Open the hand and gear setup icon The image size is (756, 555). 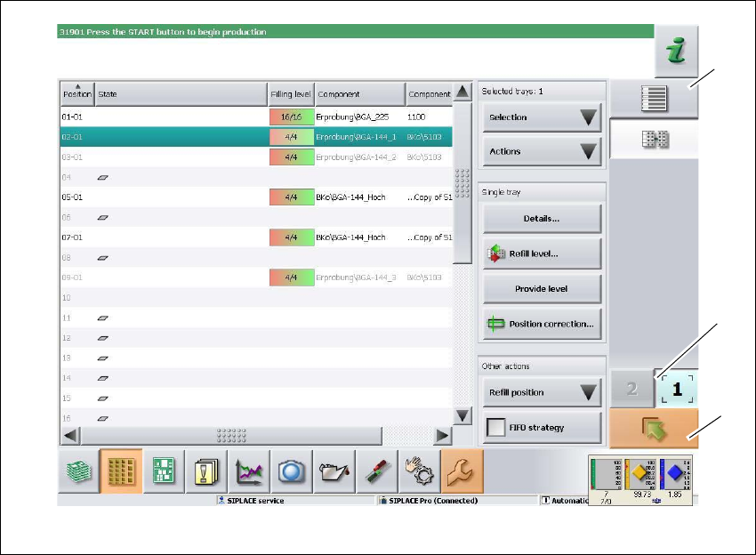point(420,471)
